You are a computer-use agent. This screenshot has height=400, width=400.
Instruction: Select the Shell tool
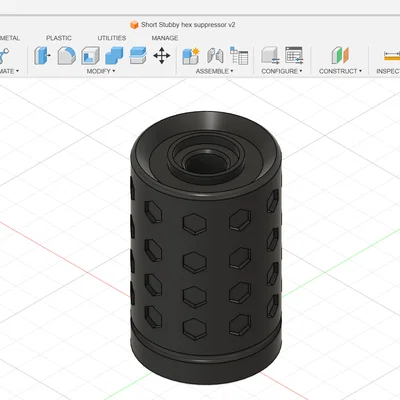tap(90, 55)
